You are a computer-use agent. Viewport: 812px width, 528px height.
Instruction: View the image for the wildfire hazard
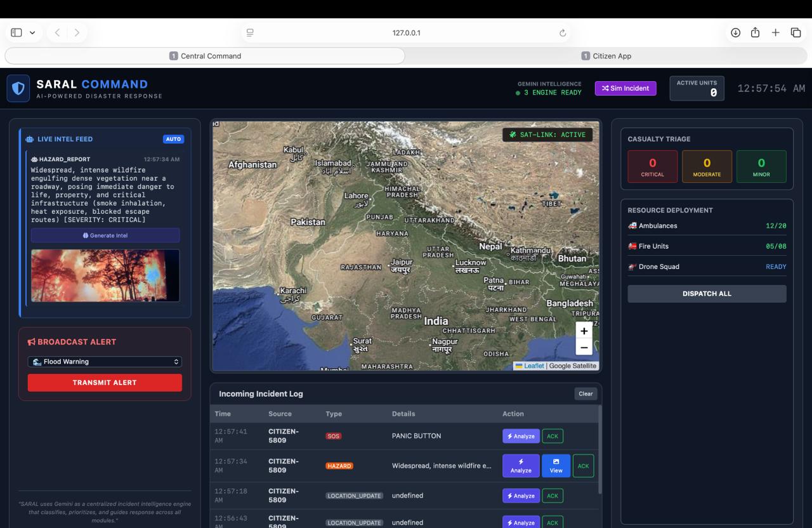tap(556, 466)
